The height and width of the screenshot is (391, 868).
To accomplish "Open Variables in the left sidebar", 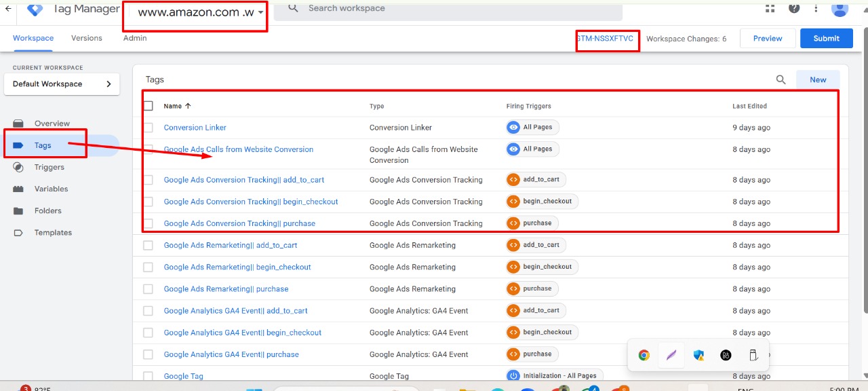I will point(51,189).
